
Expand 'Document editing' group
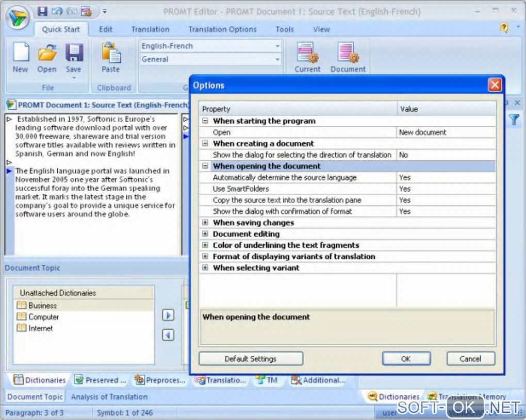point(205,233)
